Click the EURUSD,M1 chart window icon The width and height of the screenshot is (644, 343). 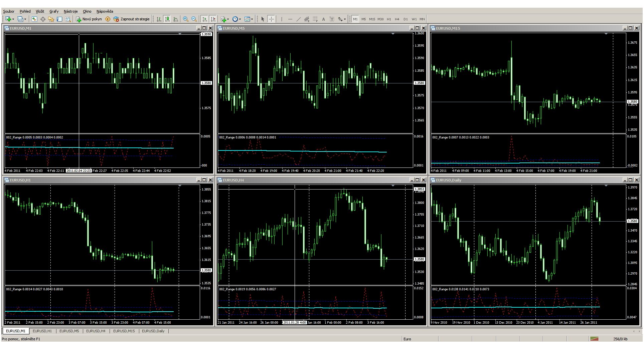point(7,28)
